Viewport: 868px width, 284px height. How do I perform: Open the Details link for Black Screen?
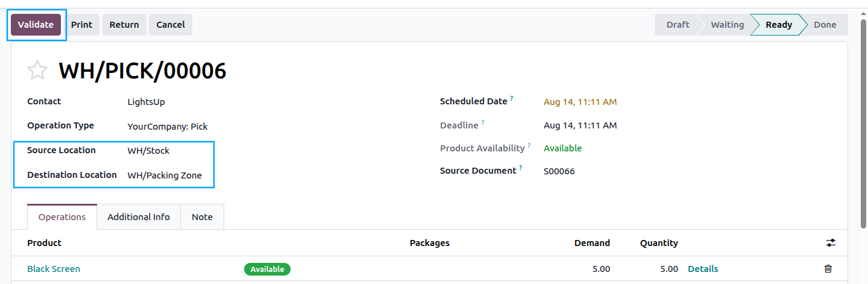(703, 269)
